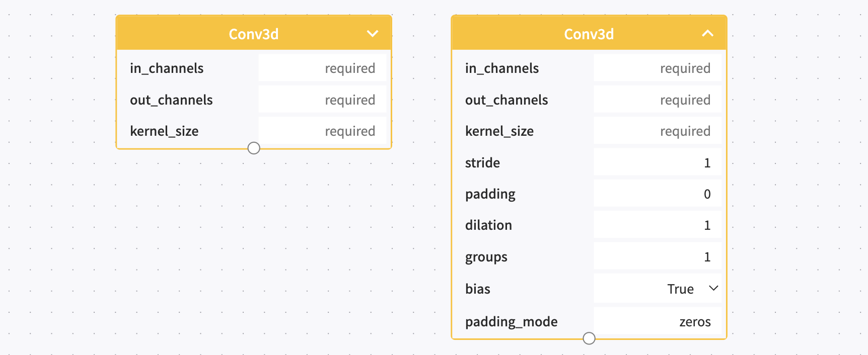This screenshot has width=868, height=355.
Task: Select the dilation value field
Action: point(658,225)
